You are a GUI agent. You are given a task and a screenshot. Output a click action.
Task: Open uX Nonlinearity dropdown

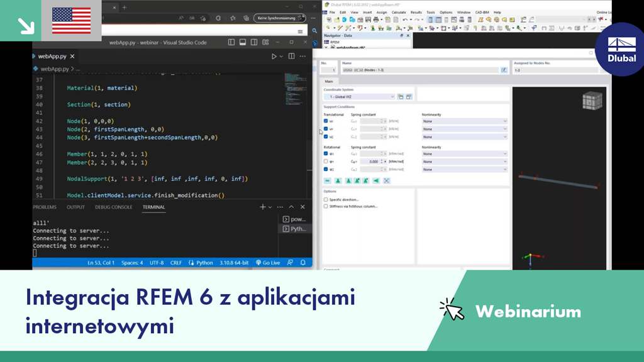(465, 121)
